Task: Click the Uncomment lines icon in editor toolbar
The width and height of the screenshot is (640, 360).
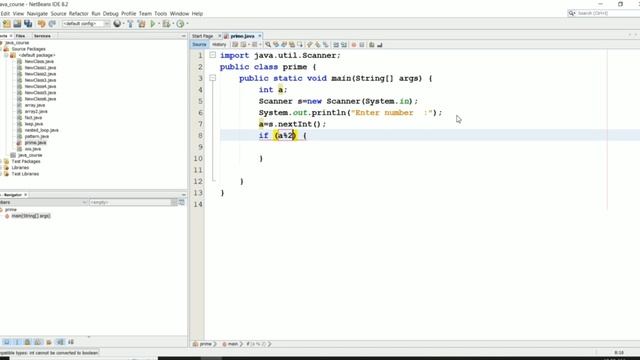Action: point(380,45)
